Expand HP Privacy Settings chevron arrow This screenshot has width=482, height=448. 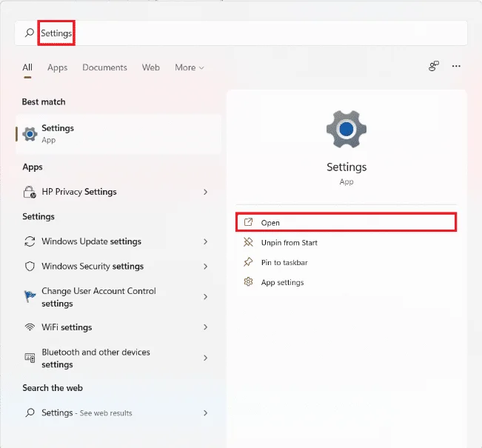tap(205, 192)
